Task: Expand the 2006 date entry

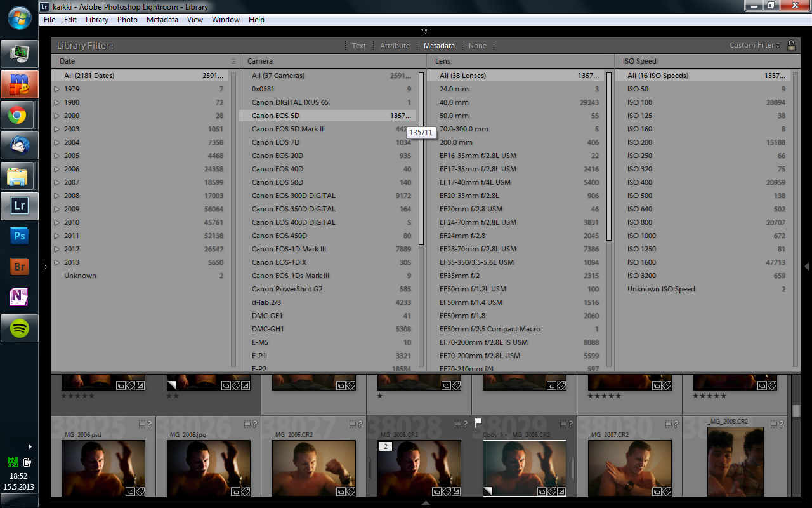Action: 56,169
